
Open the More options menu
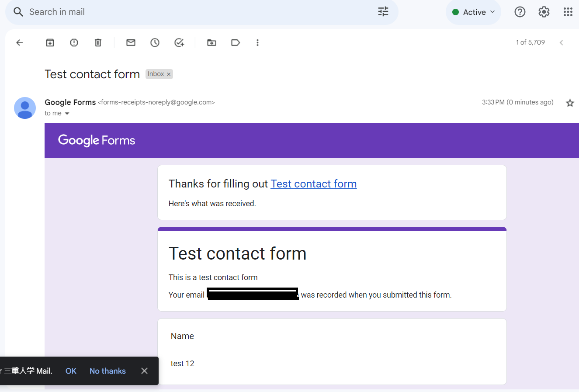[x=257, y=42]
